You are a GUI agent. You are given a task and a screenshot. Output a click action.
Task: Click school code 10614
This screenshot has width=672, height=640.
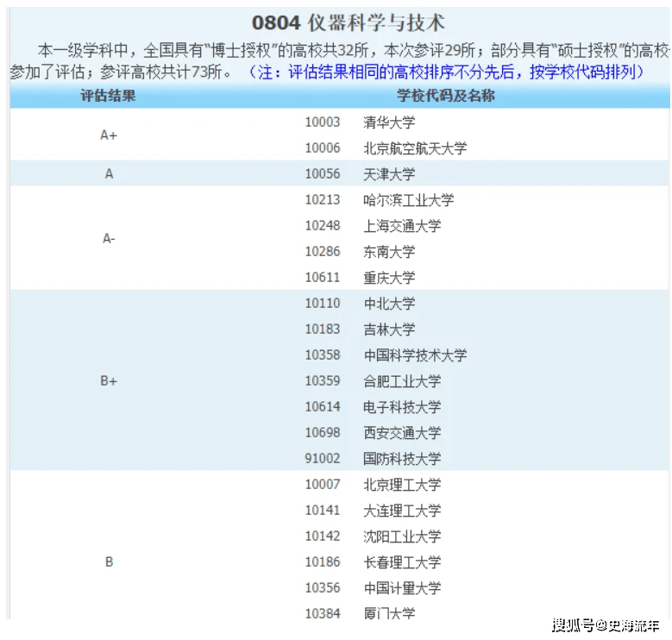click(x=323, y=406)
